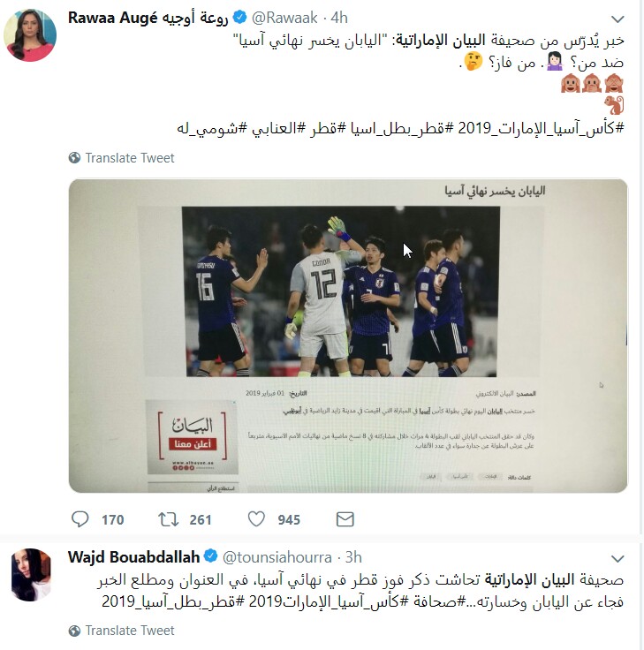Open the attached newspaper screenshot image
644x650 pixels.
pos(348,336)
